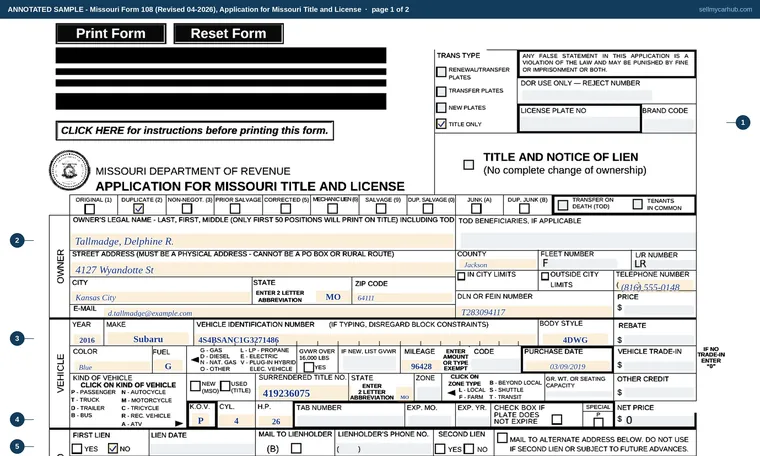Check the Outside City Limits box
The image size is (760, 456).
[x=545, y=276]
